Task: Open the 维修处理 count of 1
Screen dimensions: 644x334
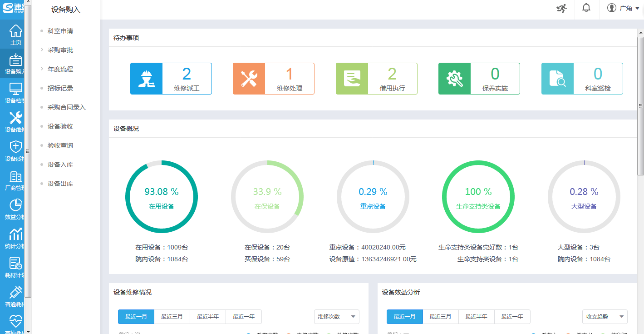Action: click(290, 74)
